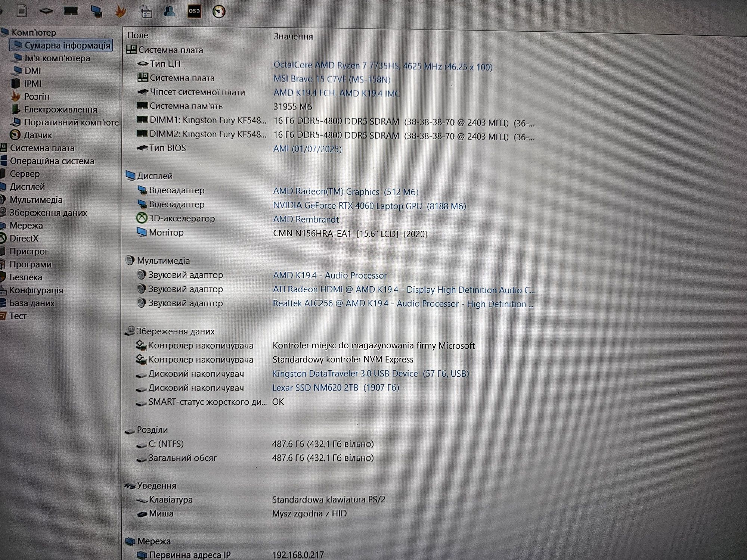Follow the OctalCore AMD Ryzen 7 7735HS link
747x560 pixels.
click(383, 66)
